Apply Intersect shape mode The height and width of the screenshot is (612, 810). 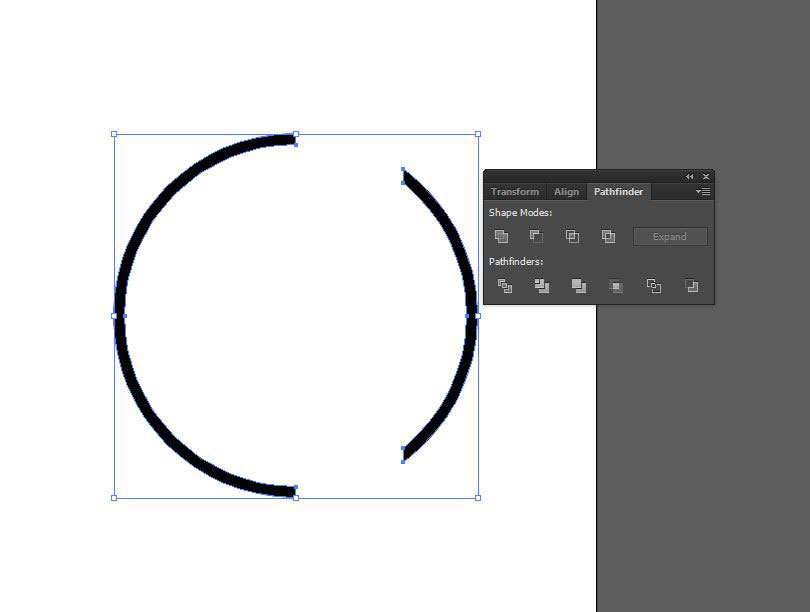tap(572, 237)
